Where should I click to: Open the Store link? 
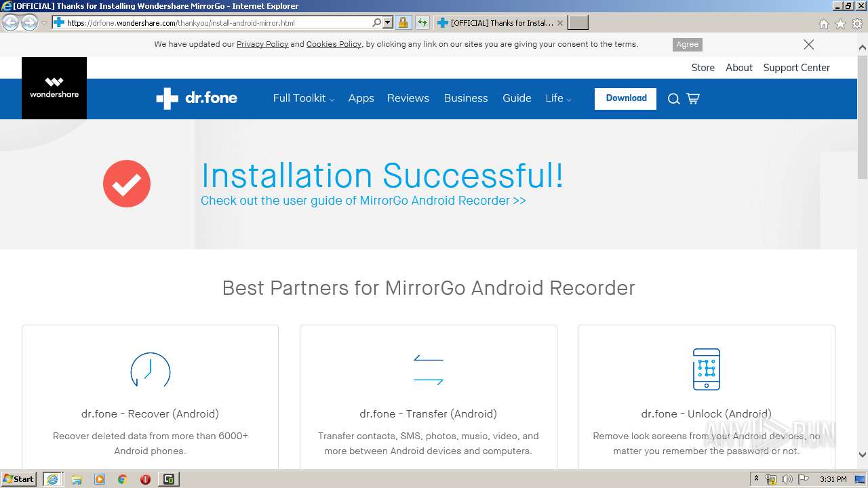(x=703, y=68)
